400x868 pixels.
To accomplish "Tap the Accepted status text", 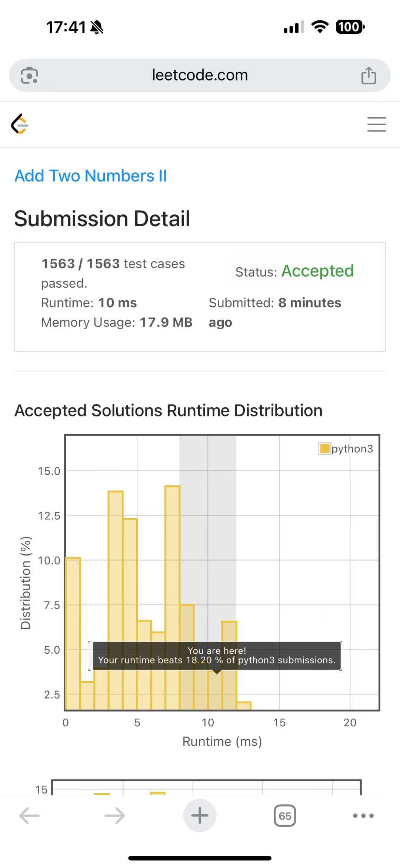I will pos(318,271).
